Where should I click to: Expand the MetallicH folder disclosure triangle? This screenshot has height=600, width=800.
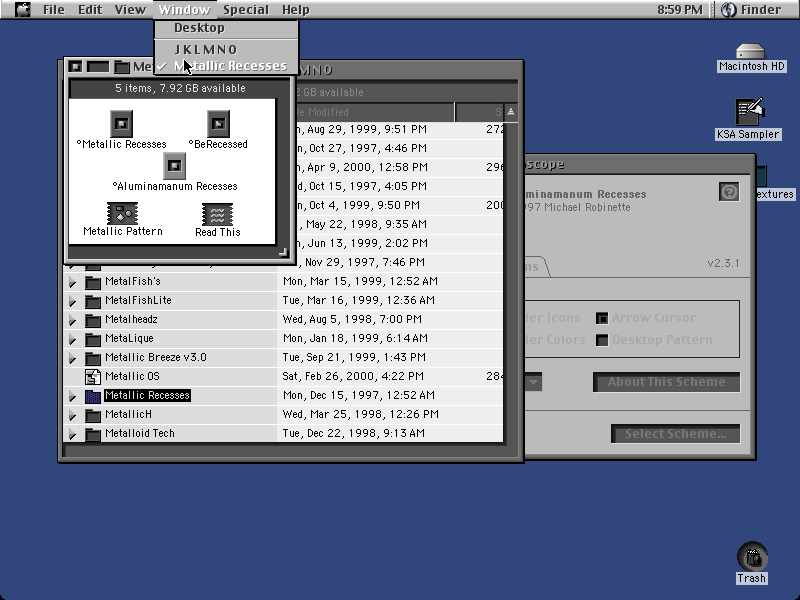(72, 415)
